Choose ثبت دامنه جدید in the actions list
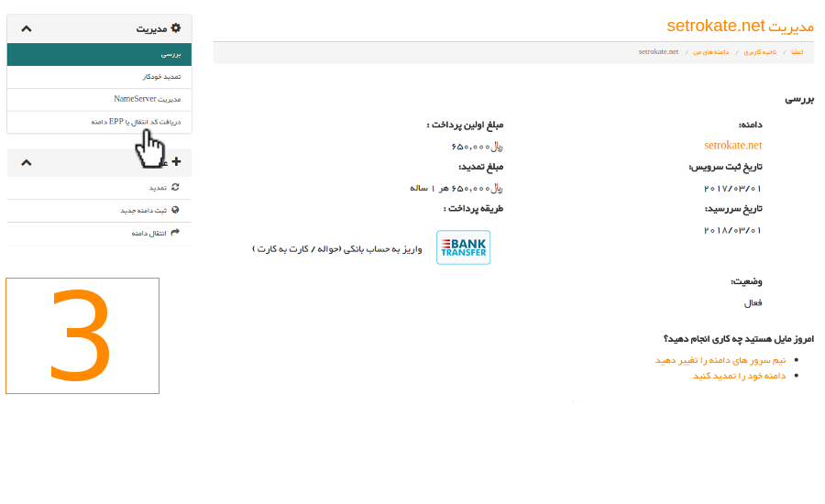825x504 pixels. click(x=99, y=211)
